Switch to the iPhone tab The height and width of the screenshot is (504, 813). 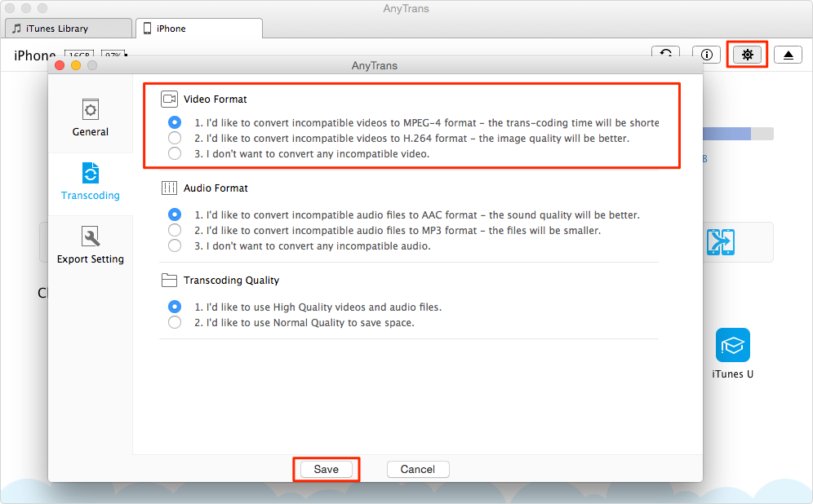199,29
